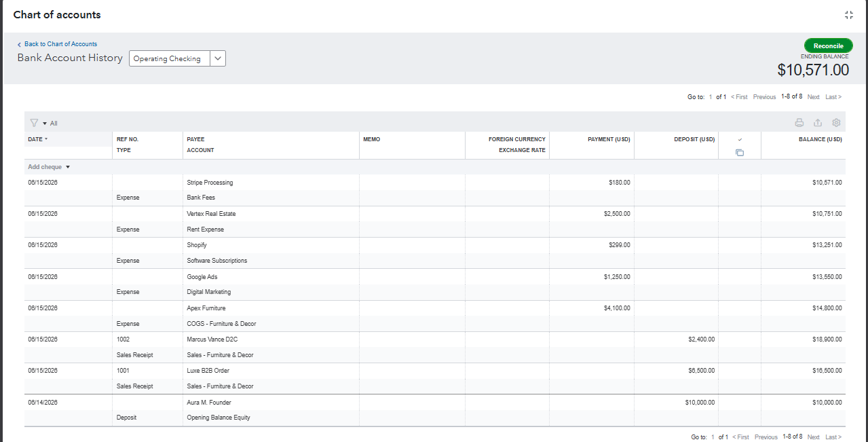
Task: Click the top pagination Last link
Action: 833,97
